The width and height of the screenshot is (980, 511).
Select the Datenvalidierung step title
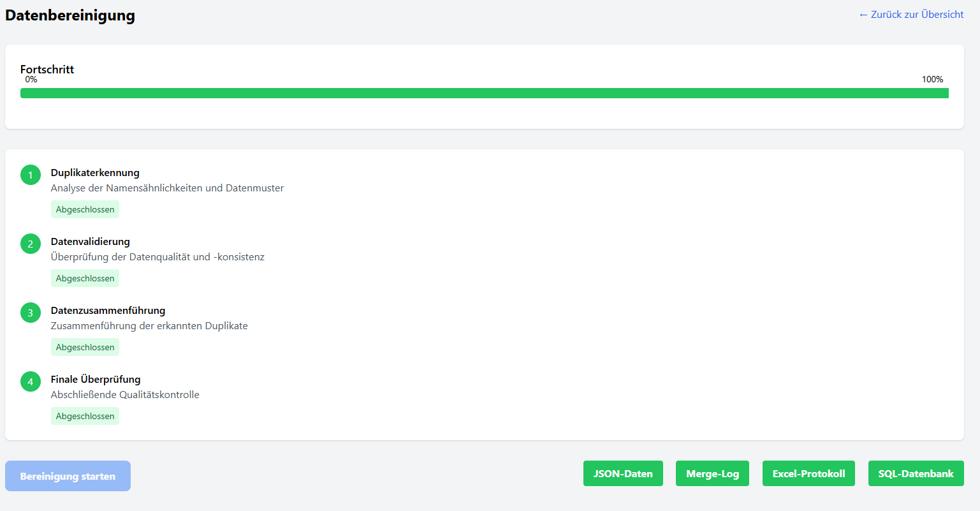[x=90, y=241]
